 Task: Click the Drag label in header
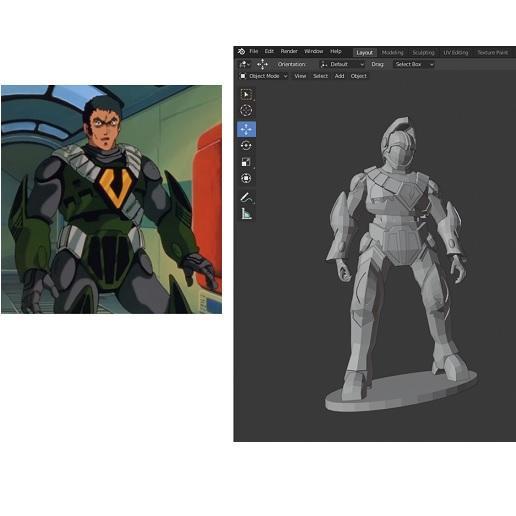click(x=377, y=64)
